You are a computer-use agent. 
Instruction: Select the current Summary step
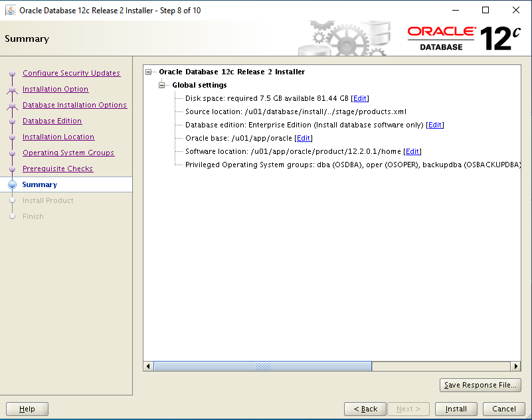(40, 184)
